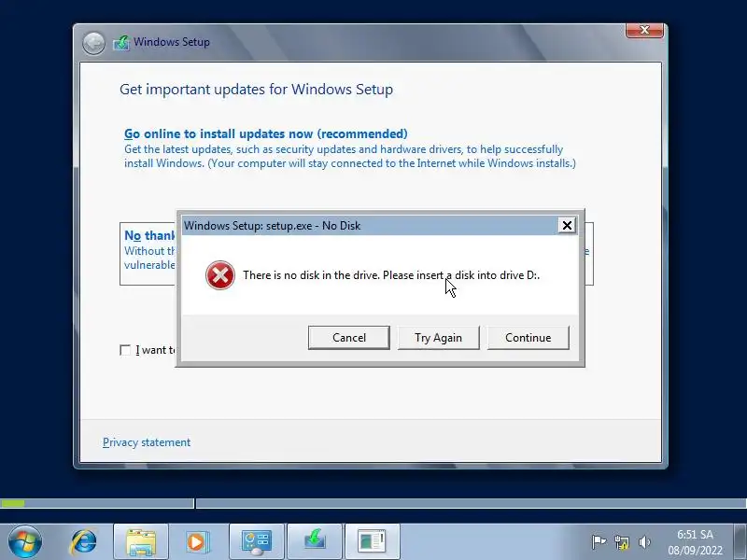Click the Windows Setup title icon
Screen dimensions: 747x560
121,43
